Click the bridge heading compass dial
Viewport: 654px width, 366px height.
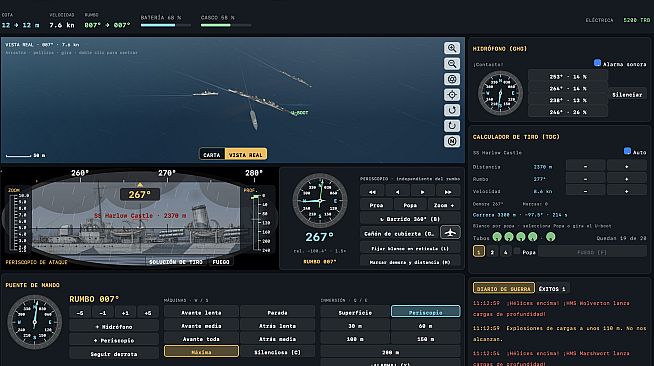coord(35,322)
